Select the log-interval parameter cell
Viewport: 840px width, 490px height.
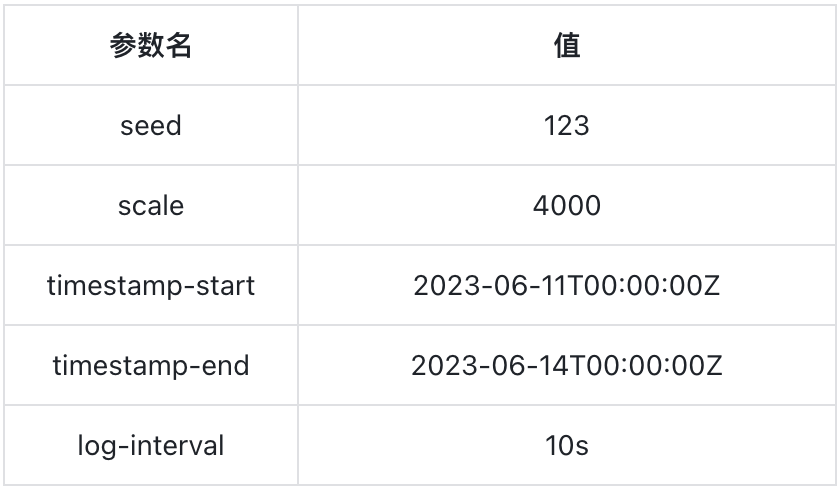pyautogui.click(x=151, y=446)
